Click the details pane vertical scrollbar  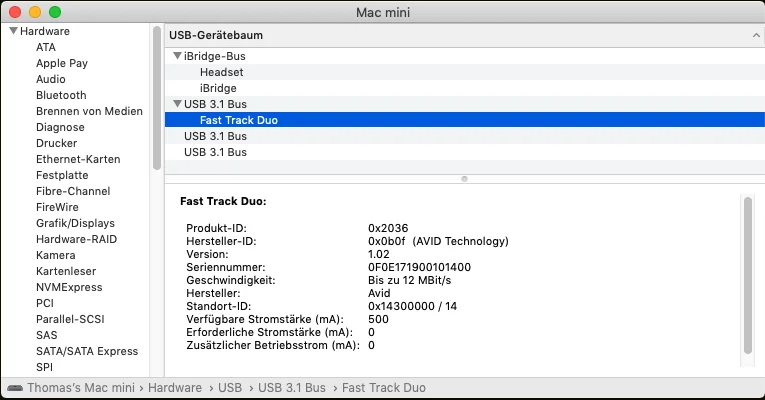748,275
